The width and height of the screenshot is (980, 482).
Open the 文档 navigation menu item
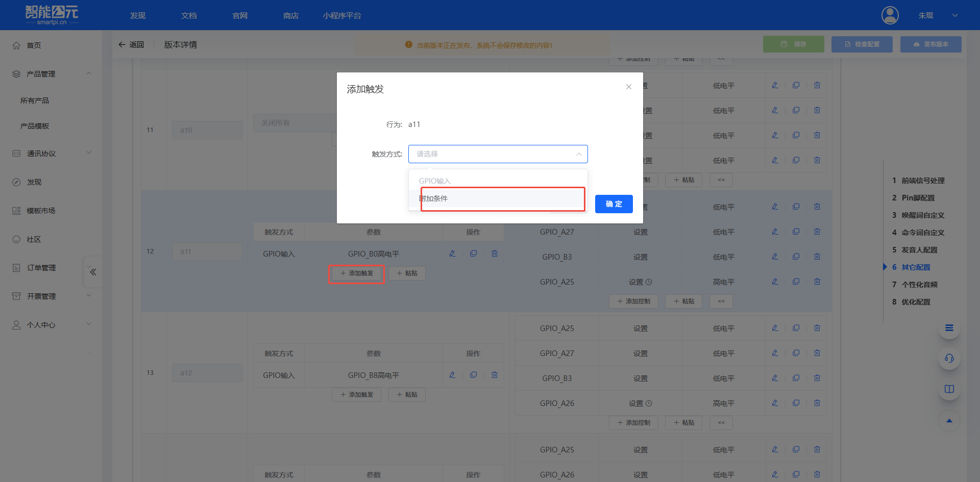point(188,15)
